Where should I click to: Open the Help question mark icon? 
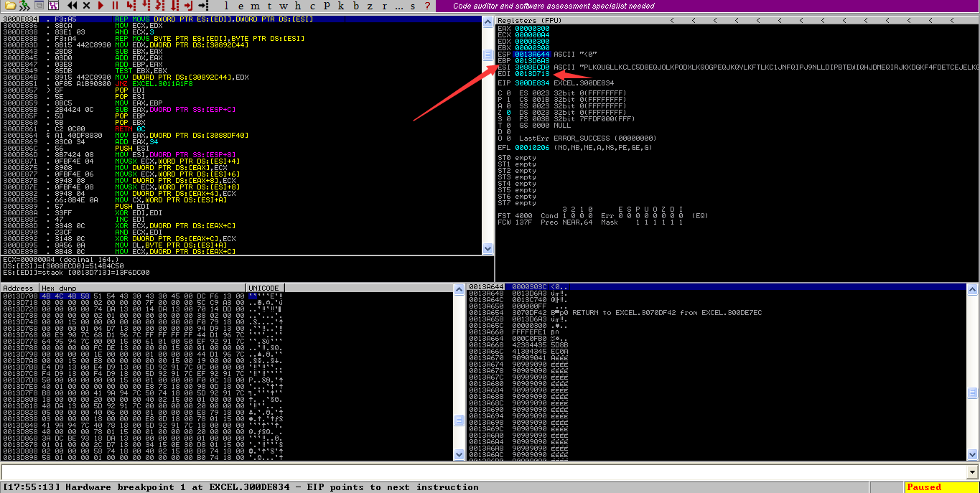(x=428, y=6)
